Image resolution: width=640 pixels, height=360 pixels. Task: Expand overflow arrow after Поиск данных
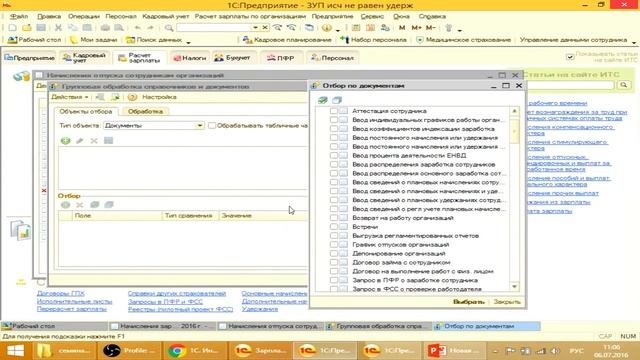click(188, 42)
